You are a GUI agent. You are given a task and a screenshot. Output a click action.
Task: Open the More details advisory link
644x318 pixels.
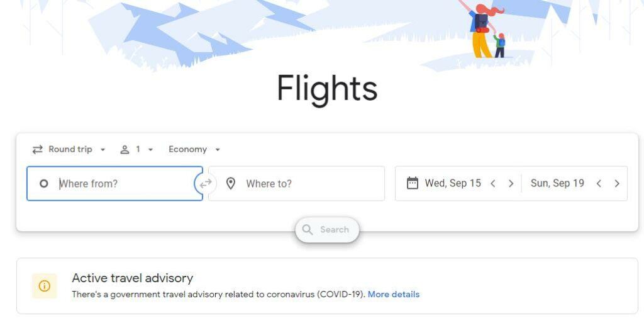pyautogui.click(x=394, y=294)
